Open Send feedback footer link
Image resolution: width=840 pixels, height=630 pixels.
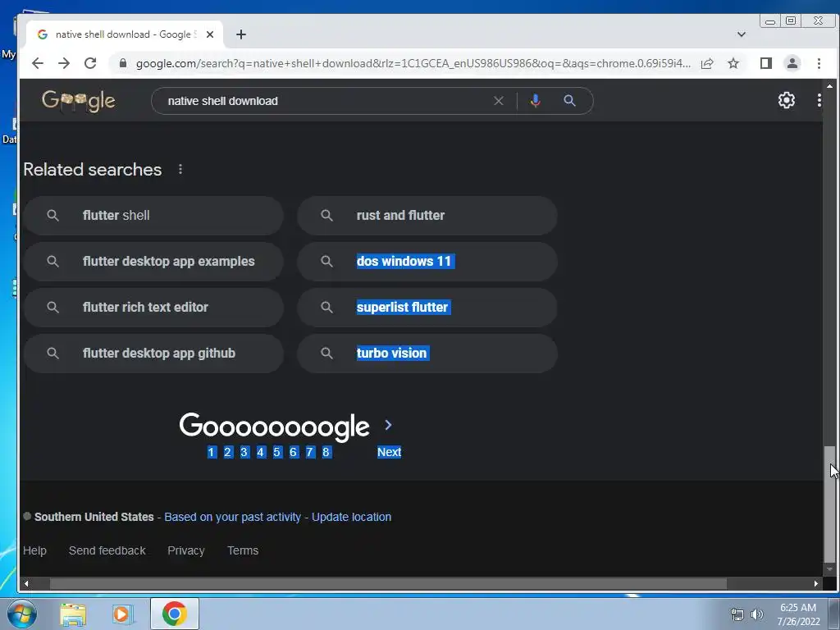click(107, 550)
